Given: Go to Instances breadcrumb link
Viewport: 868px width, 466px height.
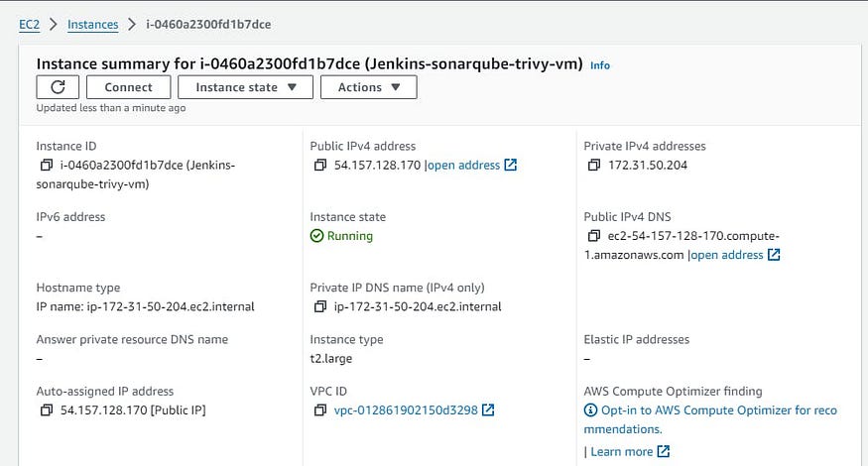Looking at the screenshot, I should [x=92, y=25].
